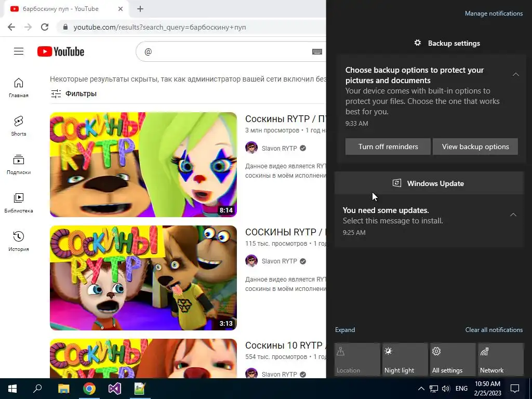Open network status tray icon
532x399 pixels.
434,389
